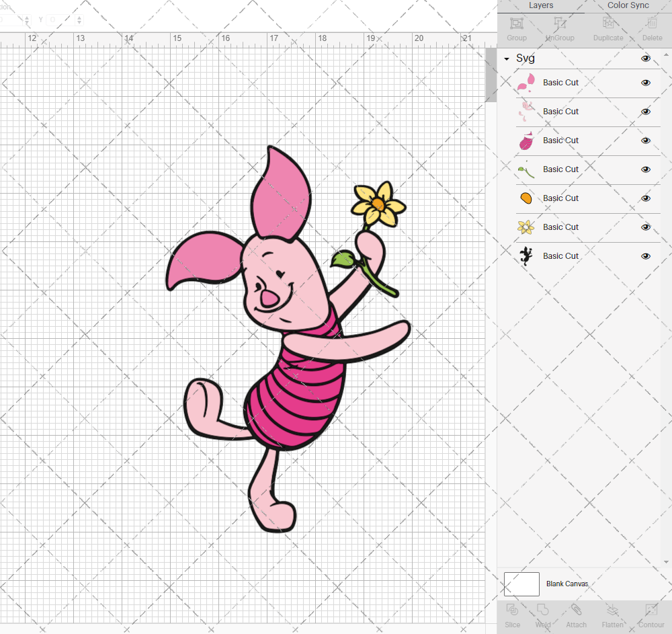This screenshot has width=672, height=634.
Task: Collapse the Svg group arrow
Action: tap(507, 58)
